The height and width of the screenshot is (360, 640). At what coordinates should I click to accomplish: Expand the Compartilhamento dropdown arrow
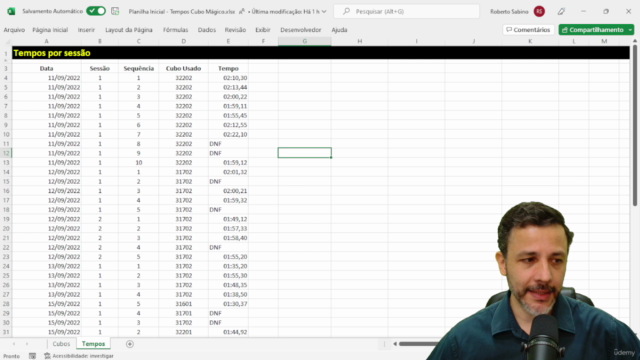(630, 30)
